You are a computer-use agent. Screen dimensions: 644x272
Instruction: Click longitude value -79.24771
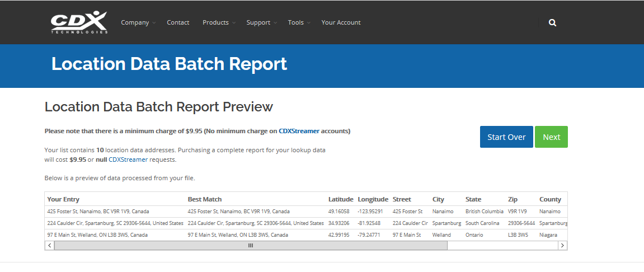[x=369, y=235]
